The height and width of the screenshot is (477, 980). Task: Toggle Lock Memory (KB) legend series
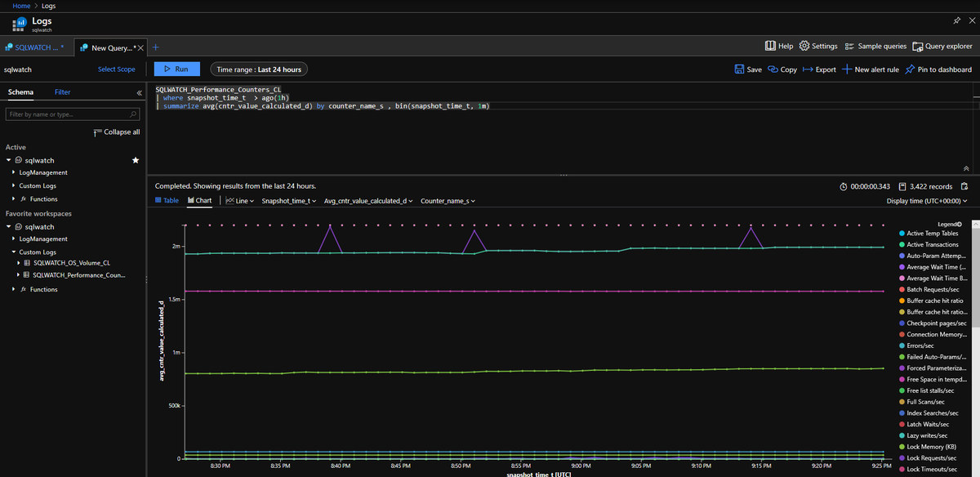tap(927, 447)
